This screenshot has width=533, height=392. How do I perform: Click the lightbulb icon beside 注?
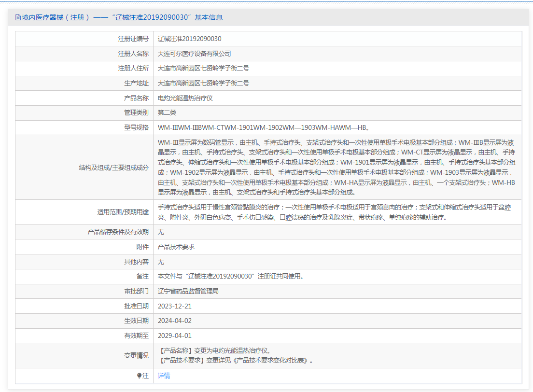(x=140, y=376)
